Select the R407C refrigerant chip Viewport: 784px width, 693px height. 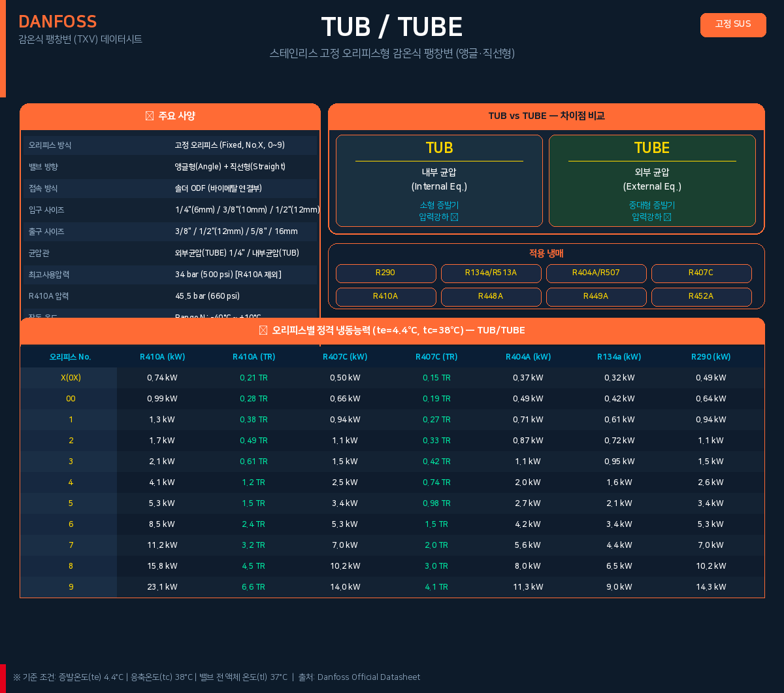click(x=702, y=273)
